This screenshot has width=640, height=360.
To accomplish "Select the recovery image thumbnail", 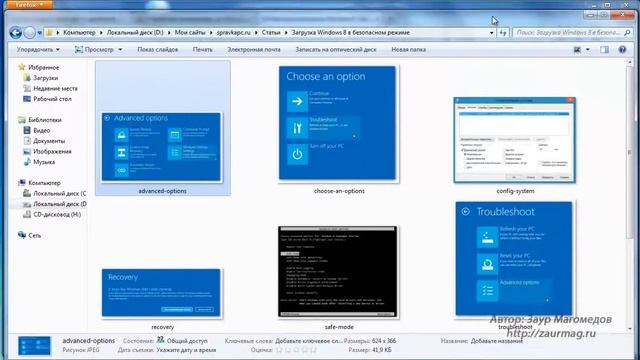I will [x=161, y=293].
